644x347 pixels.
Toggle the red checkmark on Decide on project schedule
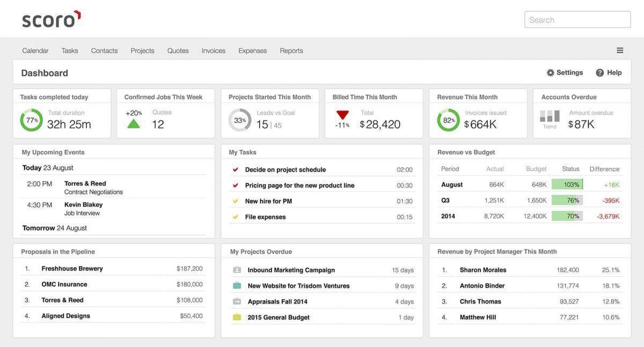point(235,168)
